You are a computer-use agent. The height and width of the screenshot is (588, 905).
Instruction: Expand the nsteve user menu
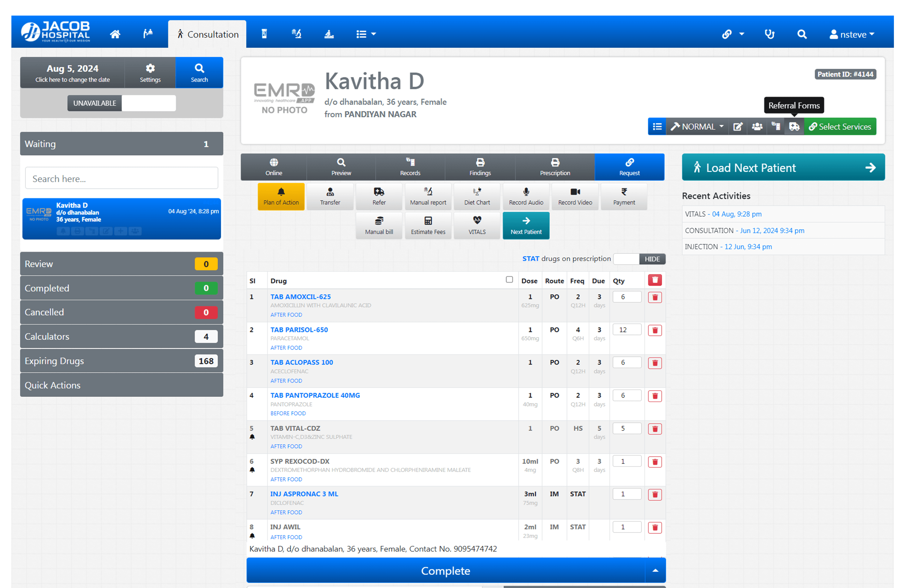tap(852, 35)
